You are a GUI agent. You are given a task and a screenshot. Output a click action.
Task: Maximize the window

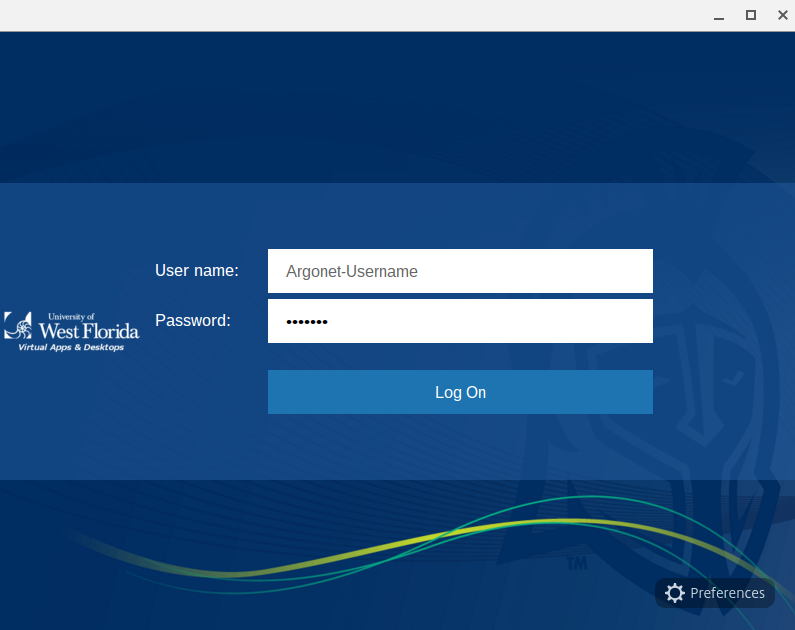tap(751, 15)
